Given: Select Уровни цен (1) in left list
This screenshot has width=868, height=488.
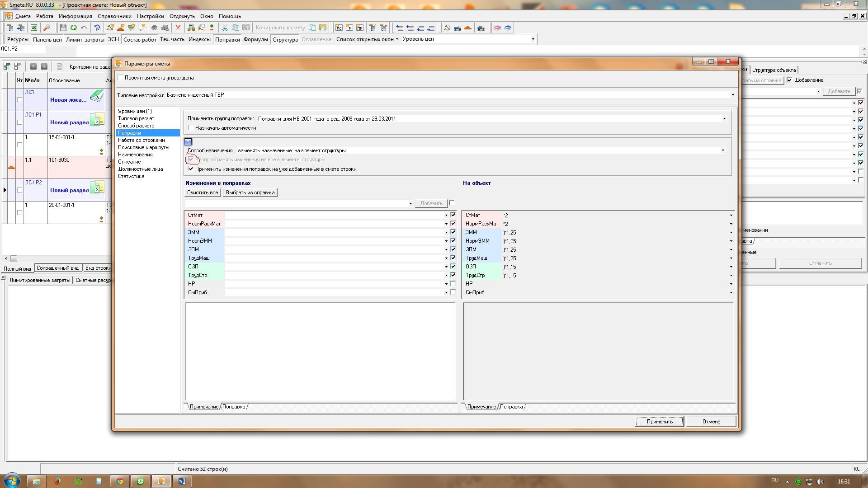Looking at the screenshot, I should 135,111.
